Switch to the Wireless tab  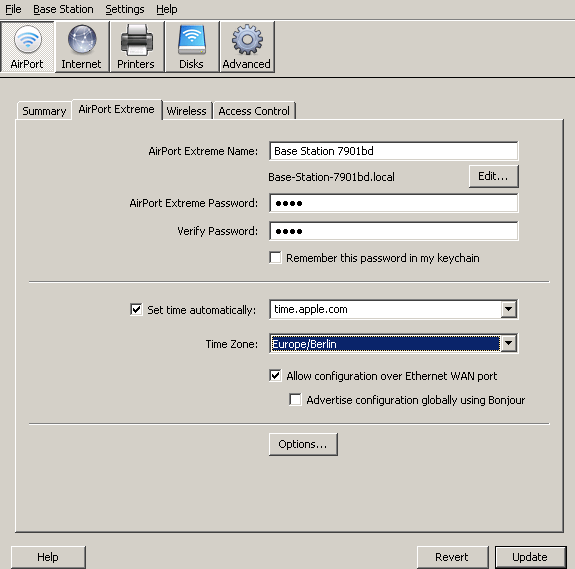coord(187,111)
